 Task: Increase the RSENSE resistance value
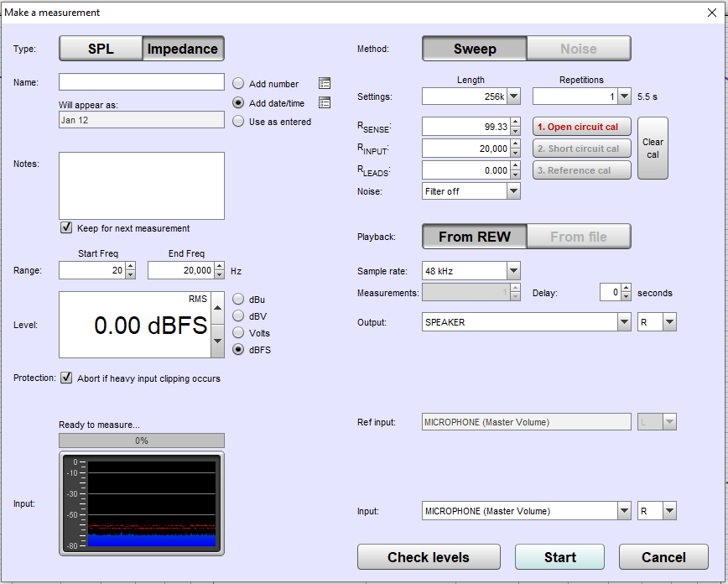[x=515, y=123]
